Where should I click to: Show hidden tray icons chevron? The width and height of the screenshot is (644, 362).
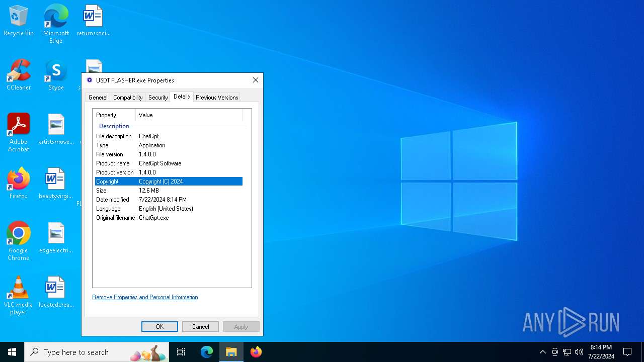(543, 352)
